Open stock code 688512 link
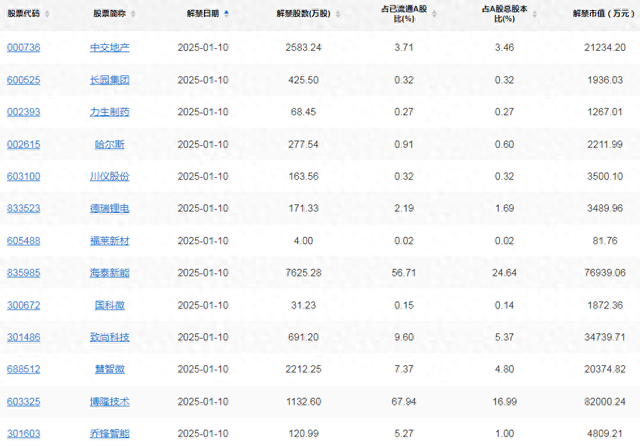640x446 pixels. click(24, 369)
